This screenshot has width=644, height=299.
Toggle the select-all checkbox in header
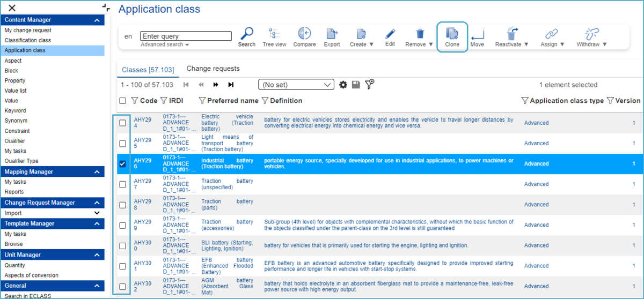click(x=123, y=101)
